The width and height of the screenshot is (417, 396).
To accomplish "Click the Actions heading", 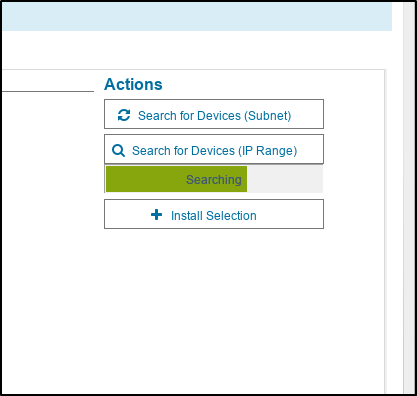I will (x=133, y=84).
